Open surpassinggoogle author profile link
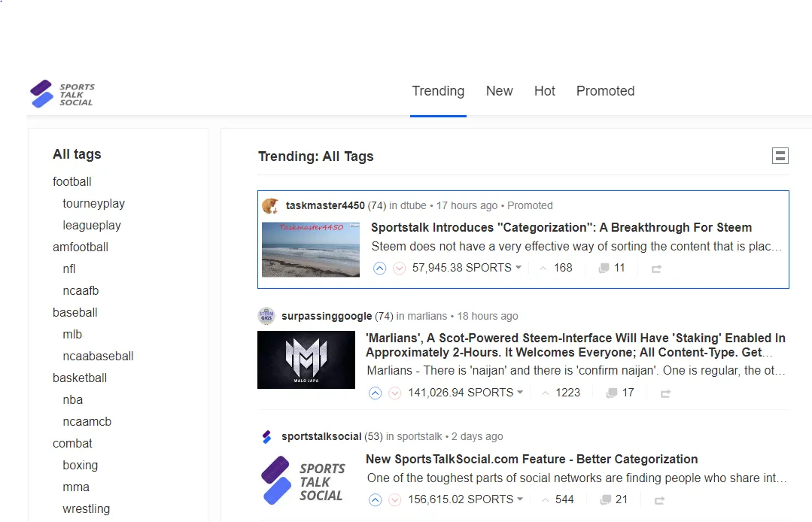Screen dimensions: 812x522 coord(327,316)
